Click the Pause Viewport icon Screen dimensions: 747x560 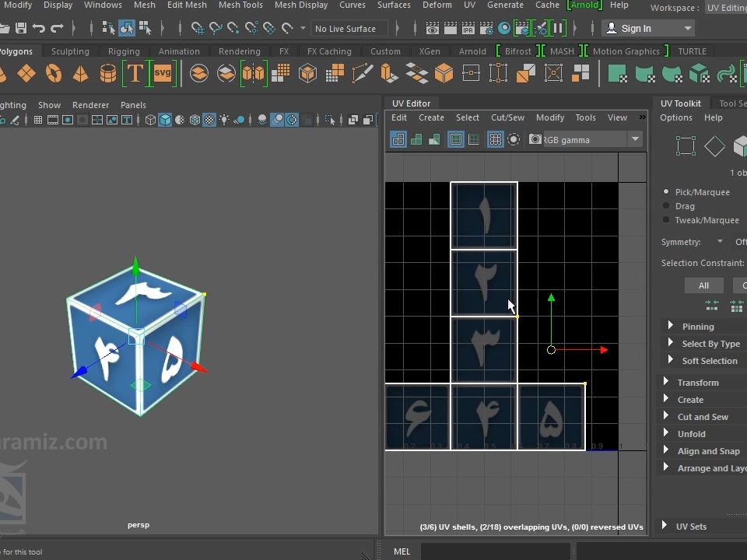click(558, 28)
